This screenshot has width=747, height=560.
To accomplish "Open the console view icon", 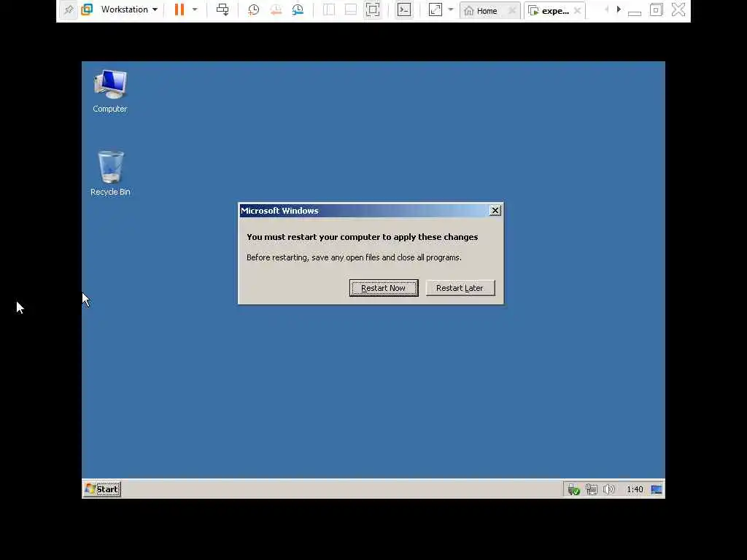I will pos(404,10).
